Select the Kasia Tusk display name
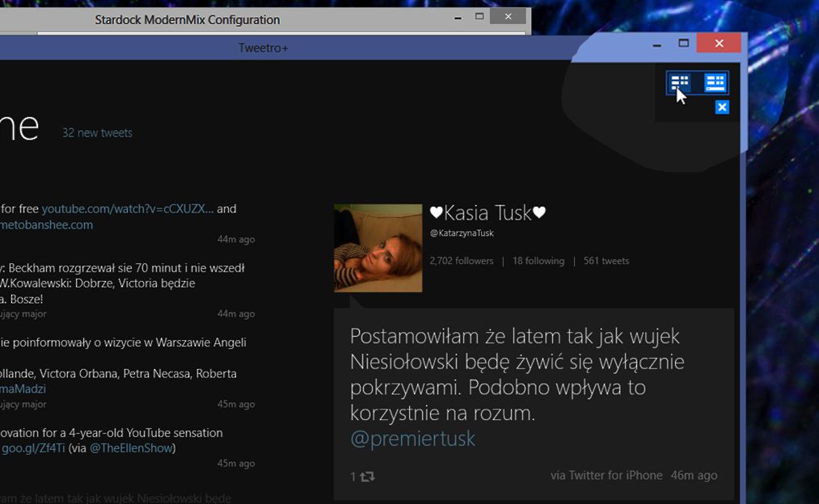Screen dimensions: 819x504 [488, 213]
